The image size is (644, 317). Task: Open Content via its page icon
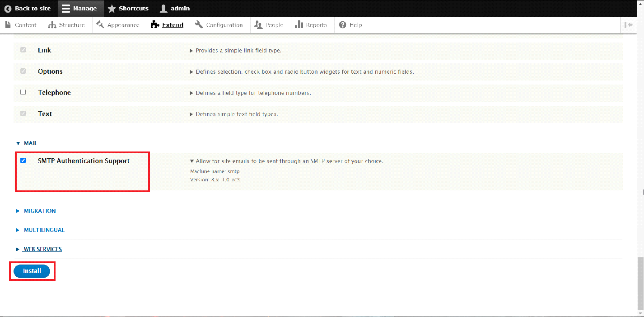(8, 25)
